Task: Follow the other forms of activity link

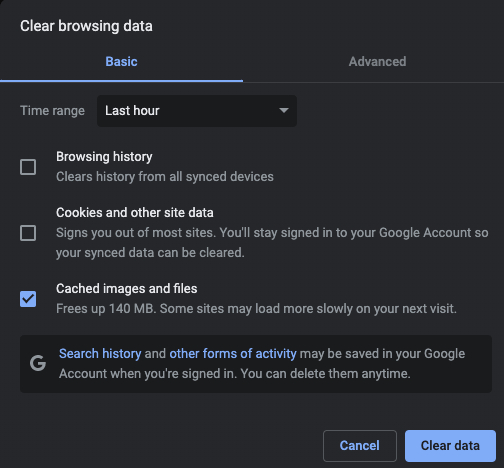Action: point(233,354)
